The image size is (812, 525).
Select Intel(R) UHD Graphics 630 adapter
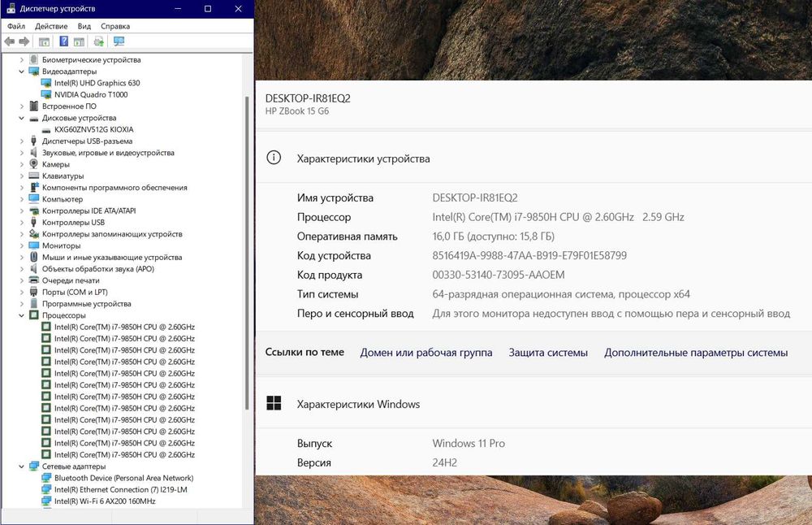[97, 83]
